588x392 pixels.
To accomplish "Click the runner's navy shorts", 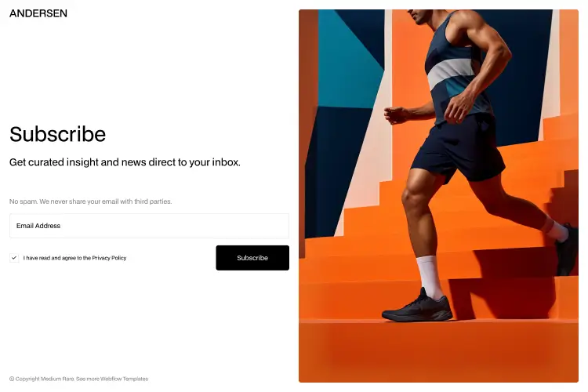I will (x=459, y=148).
